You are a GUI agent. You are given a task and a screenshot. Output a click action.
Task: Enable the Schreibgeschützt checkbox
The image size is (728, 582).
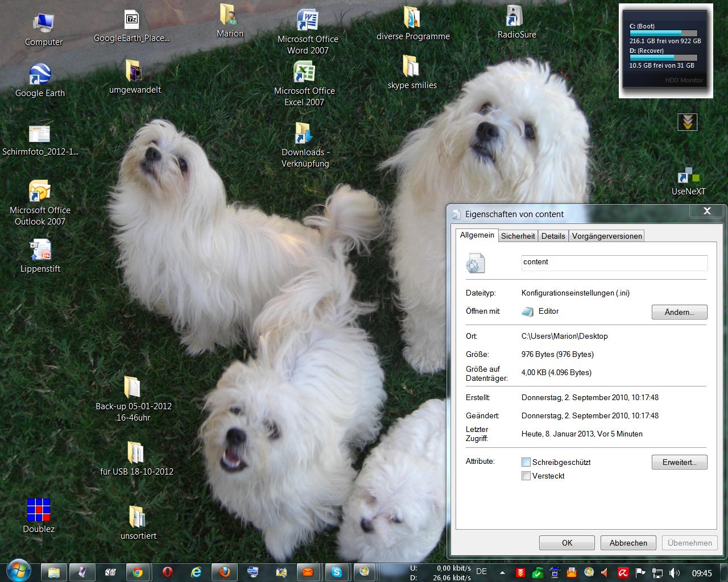click(x=526, y=462)
